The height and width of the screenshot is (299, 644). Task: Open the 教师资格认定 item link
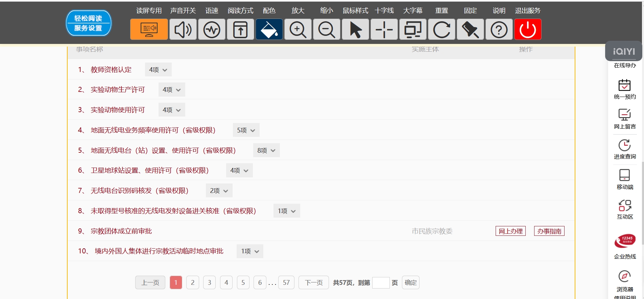point(111,70)
